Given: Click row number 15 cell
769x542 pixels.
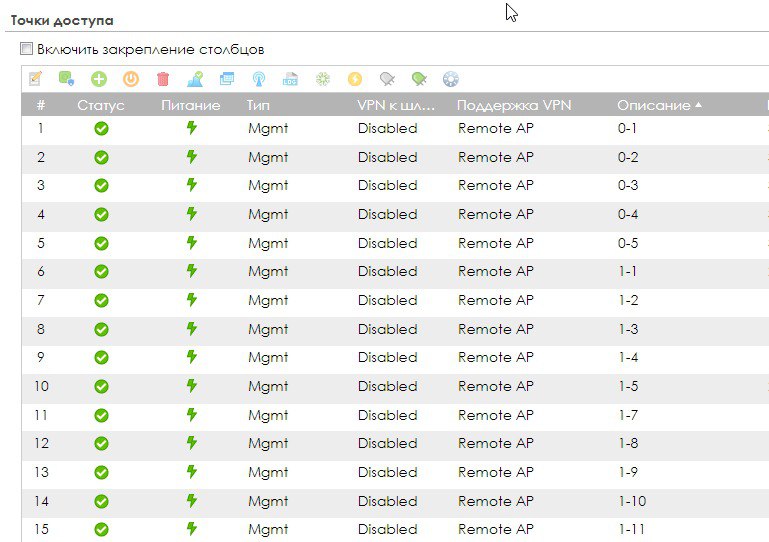Looking at the screenshot, I should tap(41, 530).
